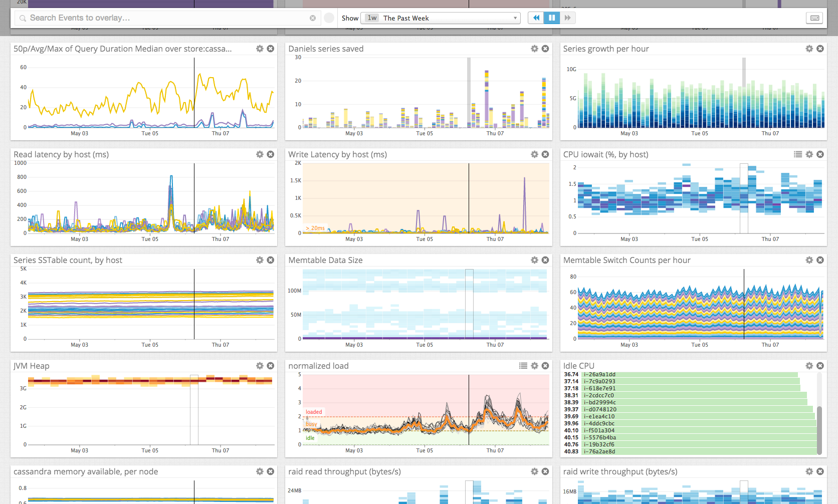Rewind the dashboard timeframe

pos(536,18)
